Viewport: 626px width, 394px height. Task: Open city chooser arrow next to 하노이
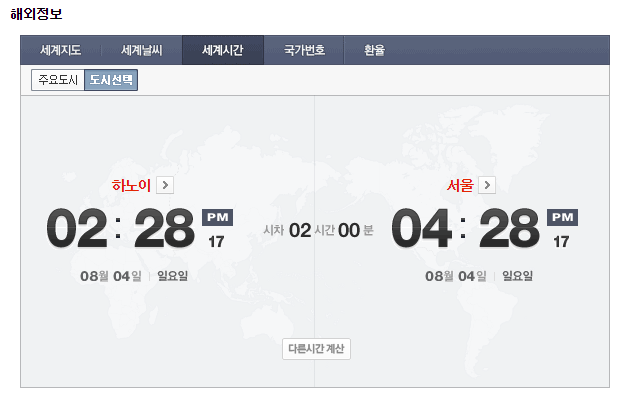[x=165, y=185]
